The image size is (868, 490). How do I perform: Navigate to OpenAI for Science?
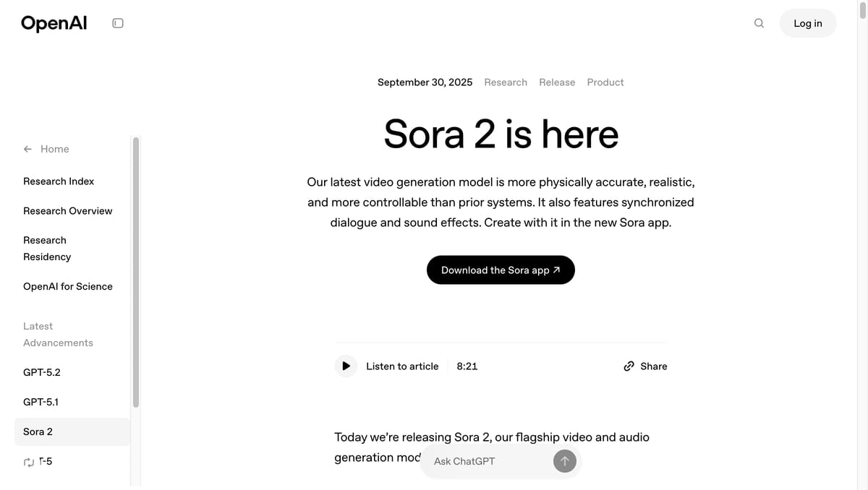68,286
